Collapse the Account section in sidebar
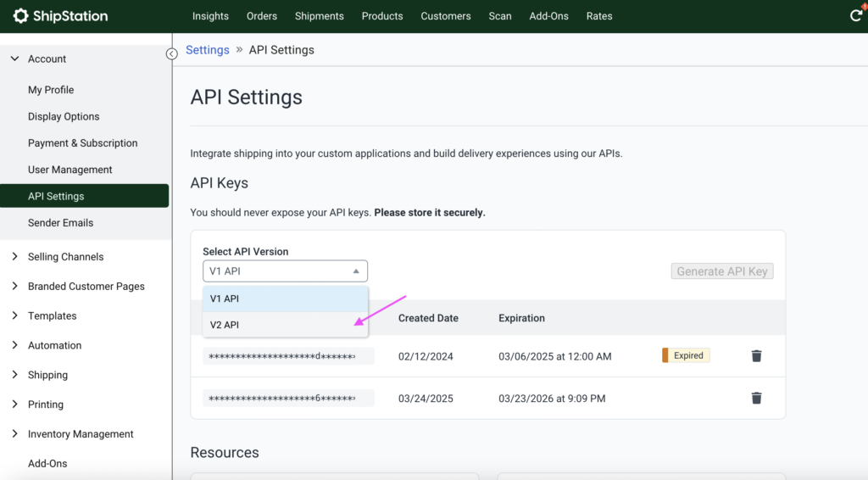The height and width of the screenshot is (480, 868). 14,59
